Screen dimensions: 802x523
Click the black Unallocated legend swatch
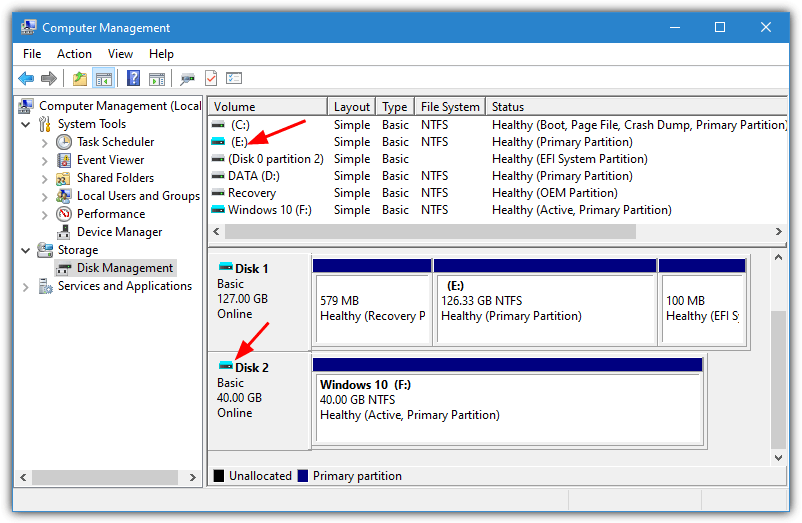coord(219,476)
